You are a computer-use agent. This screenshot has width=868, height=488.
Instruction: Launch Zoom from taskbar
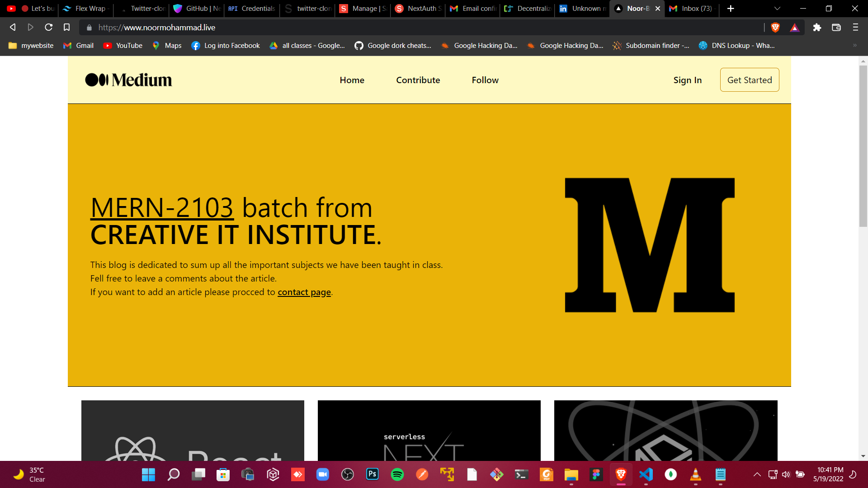click(322, 474)
